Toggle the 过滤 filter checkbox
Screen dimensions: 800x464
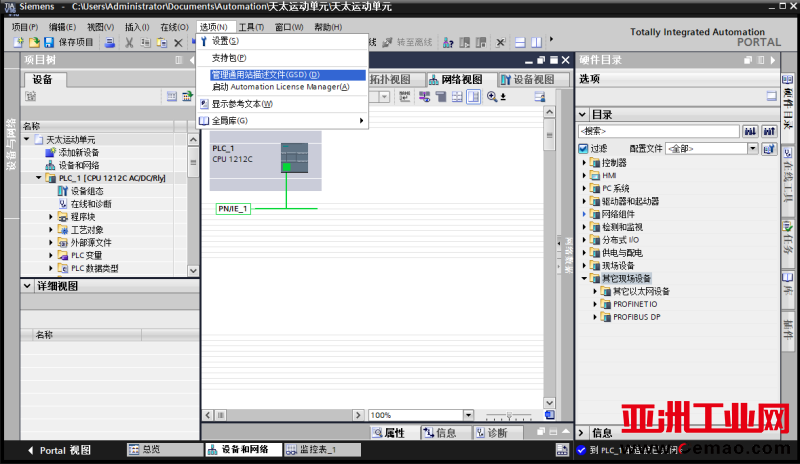coord(583,149)
